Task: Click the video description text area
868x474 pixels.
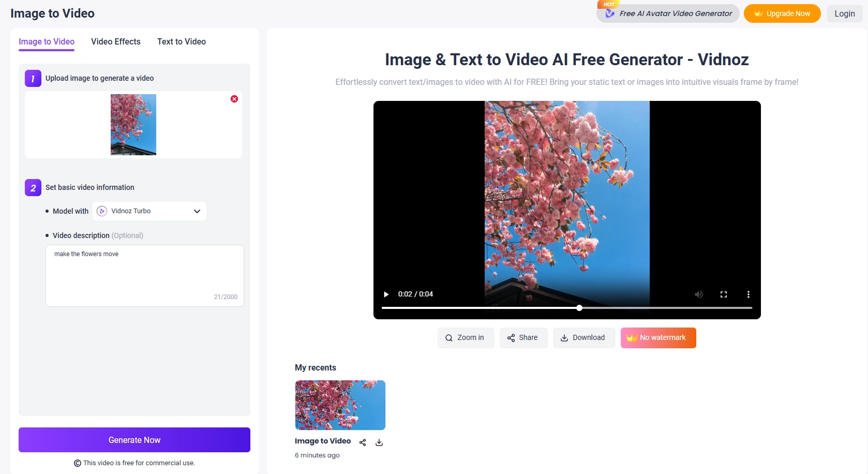Action: 144,274
